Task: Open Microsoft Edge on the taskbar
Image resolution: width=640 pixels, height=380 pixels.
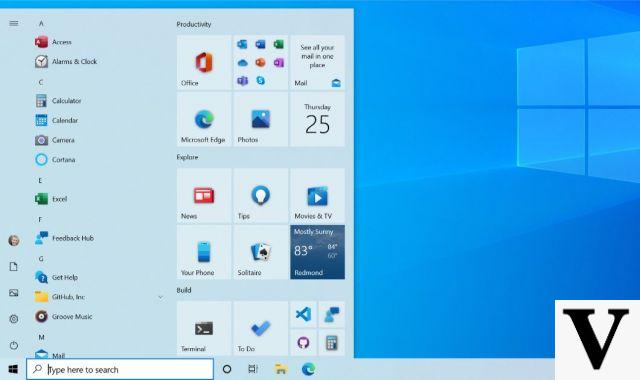Action: click(x=309, y=369)
